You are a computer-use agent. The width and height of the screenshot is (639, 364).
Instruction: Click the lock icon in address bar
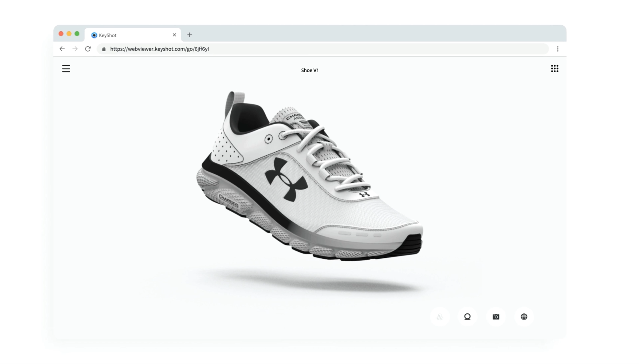click(104, 49)
